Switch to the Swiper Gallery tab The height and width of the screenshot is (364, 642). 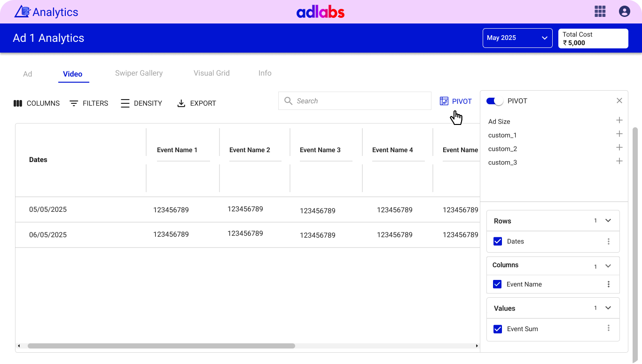(x=139, y=73)
